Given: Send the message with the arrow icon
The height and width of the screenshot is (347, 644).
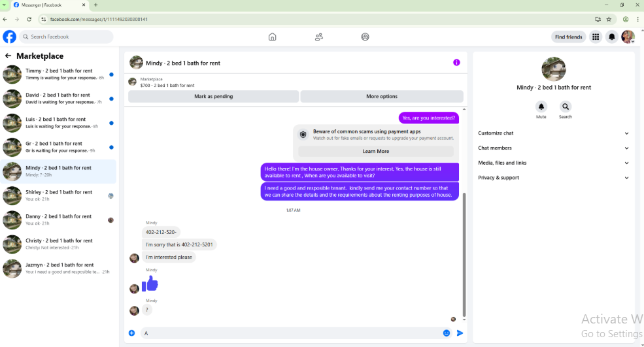Looking at the screenshot, I should (460, 333).
